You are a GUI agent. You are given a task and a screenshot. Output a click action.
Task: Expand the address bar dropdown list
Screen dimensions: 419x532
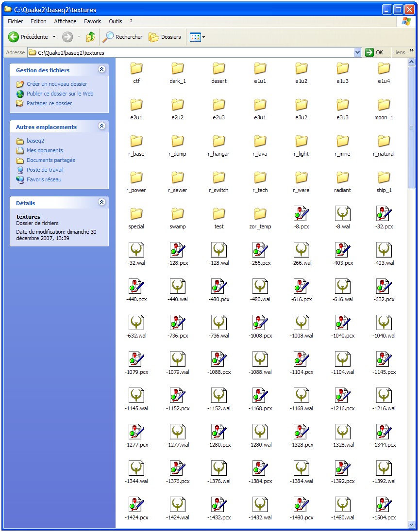click(357, 52)
